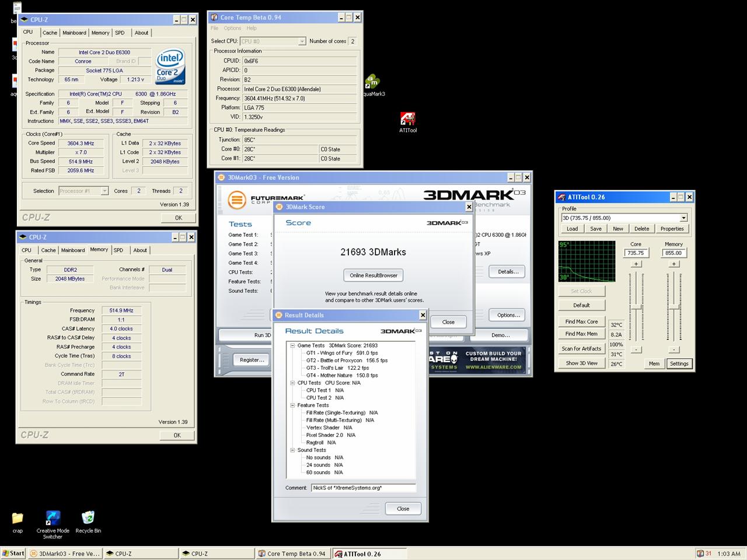Click the Futuremark logo in 3DMark03
747x560 pixels.
[x=236, y=200]
